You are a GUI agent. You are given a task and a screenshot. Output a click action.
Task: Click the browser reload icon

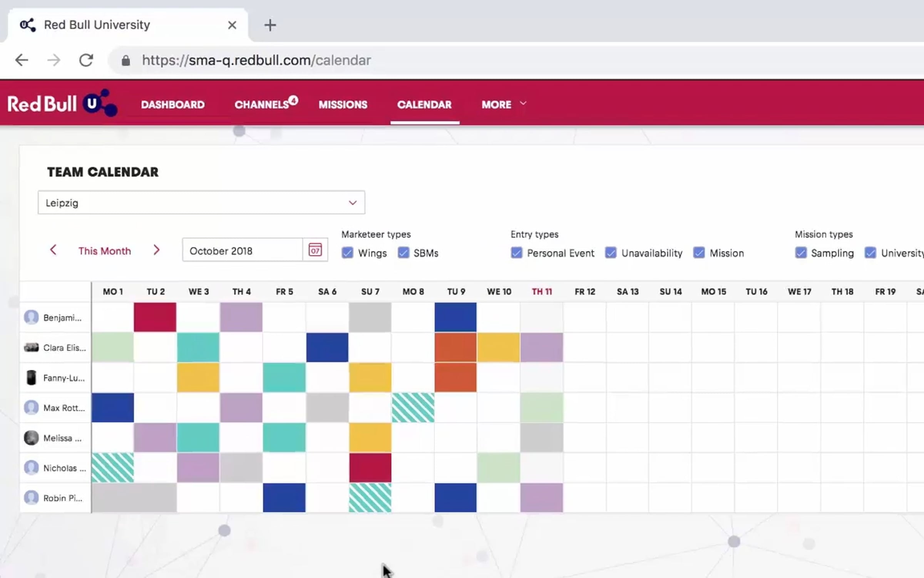point(86,60)
